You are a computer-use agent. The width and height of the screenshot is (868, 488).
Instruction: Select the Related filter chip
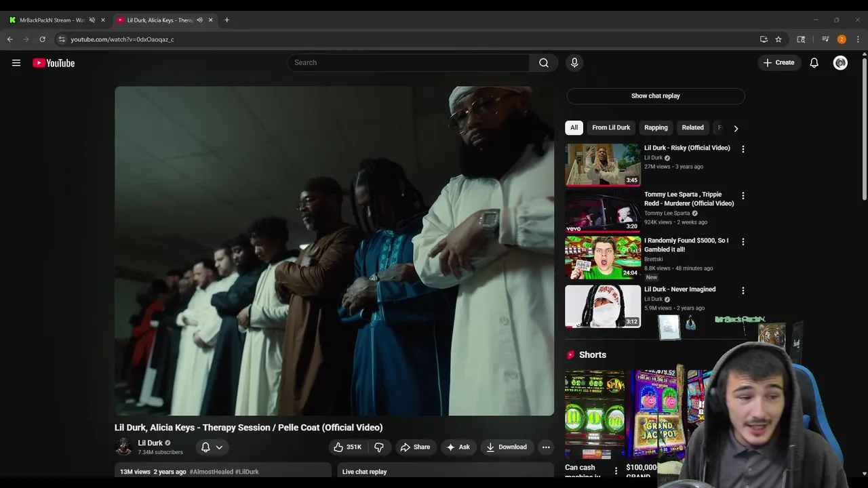tap(692, 127)
